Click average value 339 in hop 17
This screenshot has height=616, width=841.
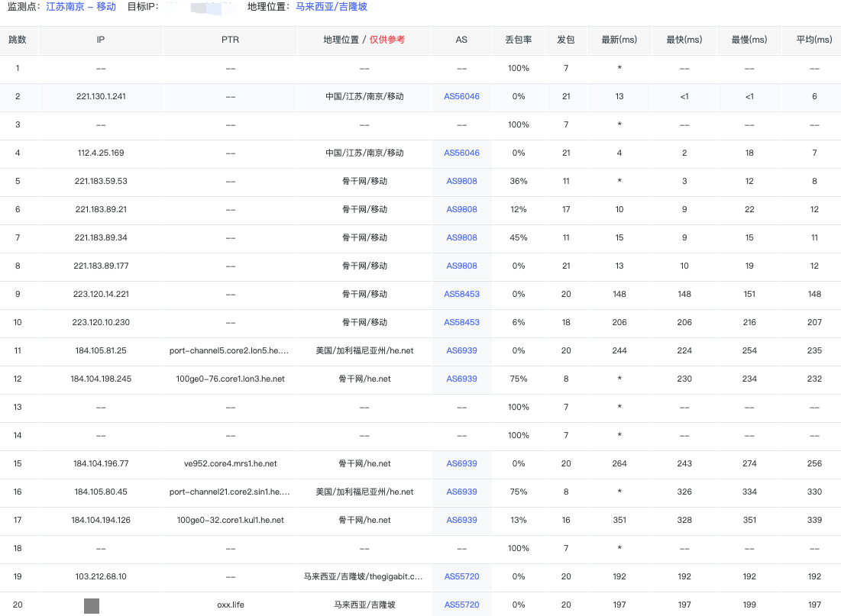[814, 520]
